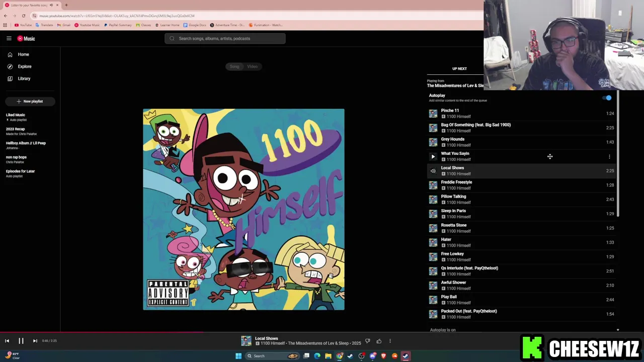Select Pillow Talking in the queue

522,199
